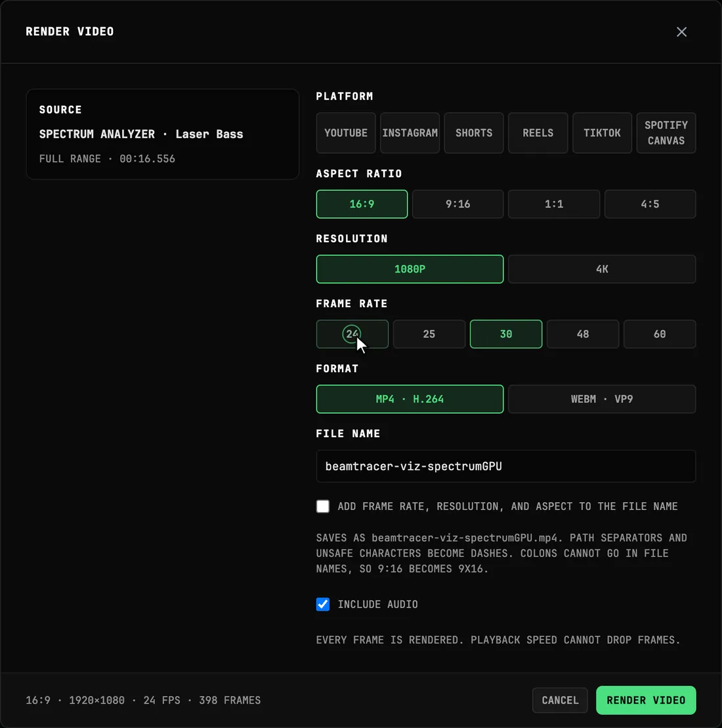Set frame rate to 25
722x728 pixels.
pos(429,334)
